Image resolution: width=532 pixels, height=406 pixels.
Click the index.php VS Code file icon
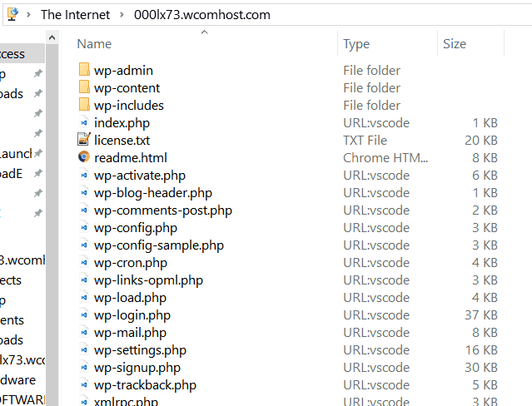click(84, 122)
